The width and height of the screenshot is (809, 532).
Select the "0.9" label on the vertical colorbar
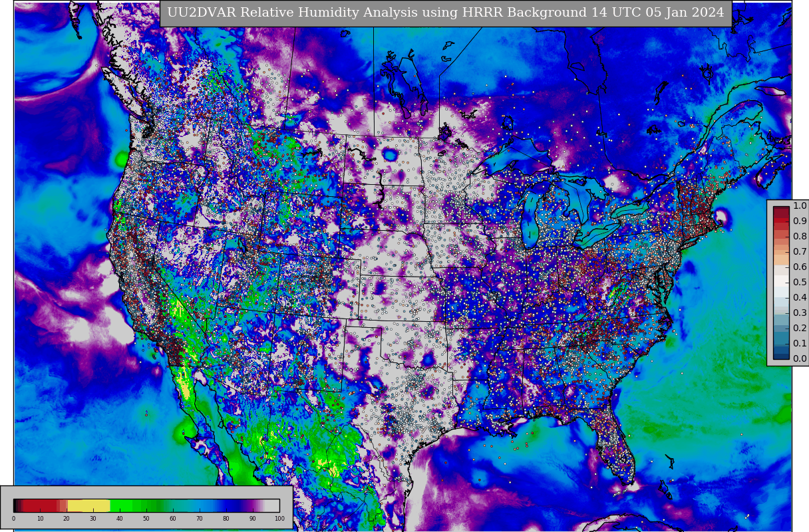800,221
